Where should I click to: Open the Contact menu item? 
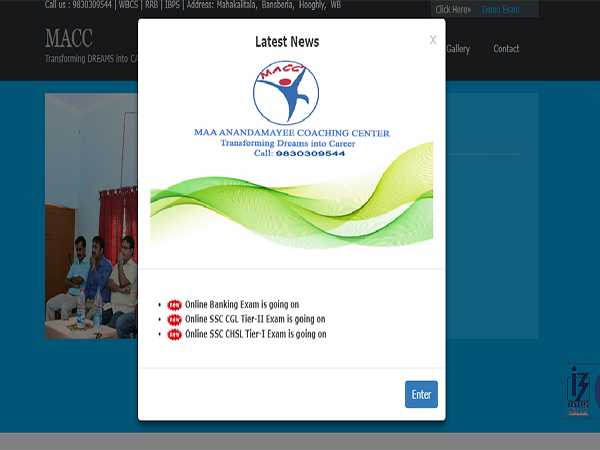(x=506, y=49)
